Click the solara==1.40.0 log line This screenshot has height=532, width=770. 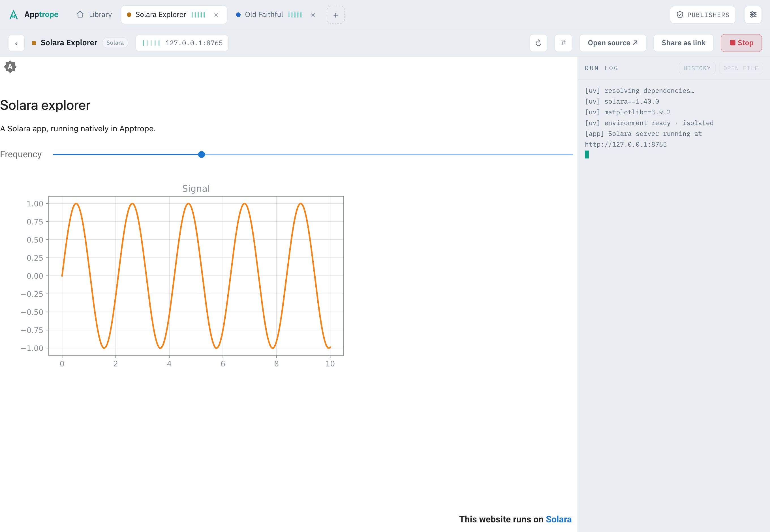622,101
